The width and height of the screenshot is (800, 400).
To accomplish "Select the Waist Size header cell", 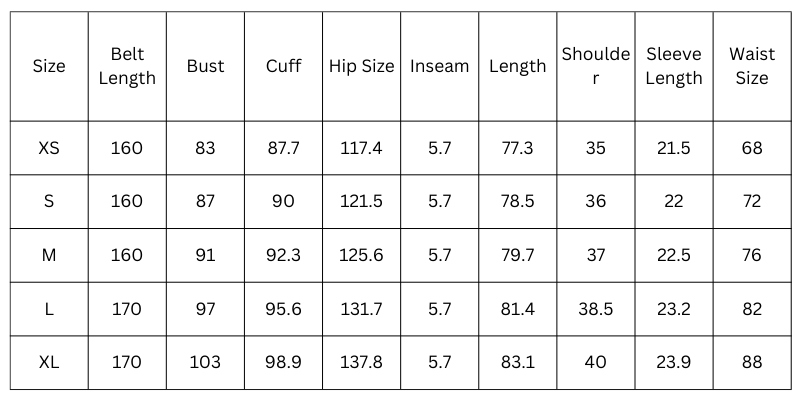I will (x=751, y=66).
